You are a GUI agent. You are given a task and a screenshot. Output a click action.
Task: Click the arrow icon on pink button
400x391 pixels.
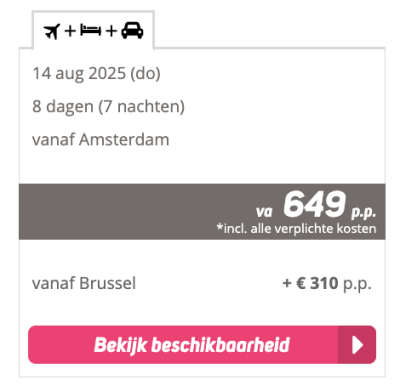pyautogui.click(x=357, y=345)
